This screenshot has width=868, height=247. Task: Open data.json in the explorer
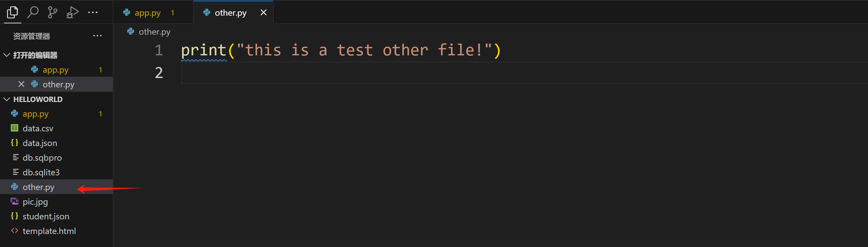click(40, 143)
